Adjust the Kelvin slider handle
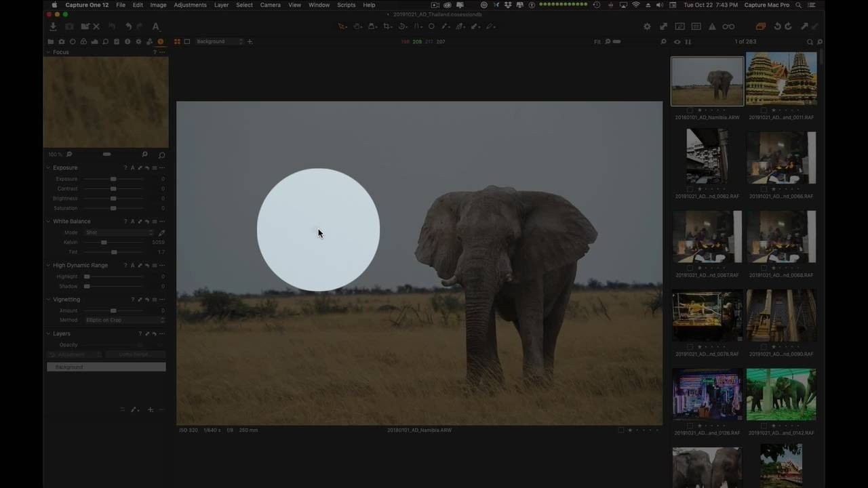This screenshot has width=868, height=488. coord(104,242)
